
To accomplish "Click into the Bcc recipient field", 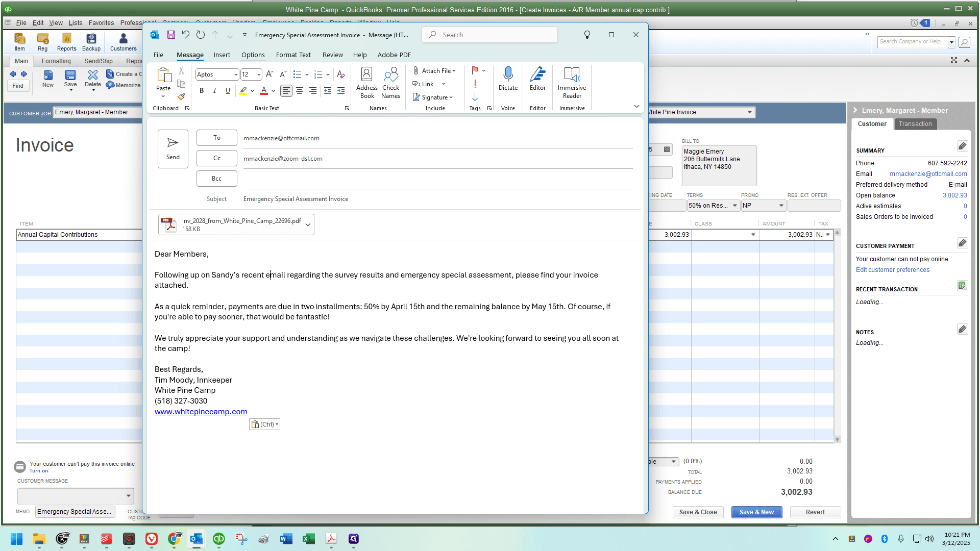I will click(x=438, y=179).
